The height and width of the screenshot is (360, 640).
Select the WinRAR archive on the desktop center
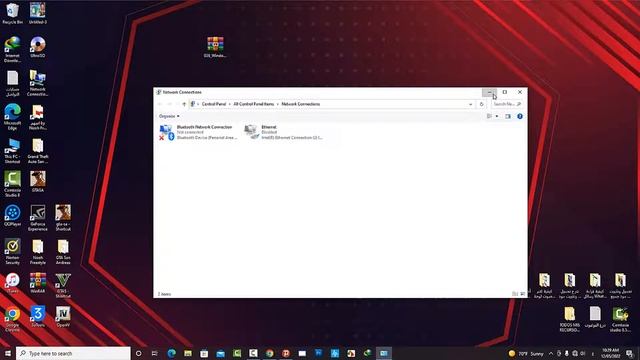coord(215,47)
